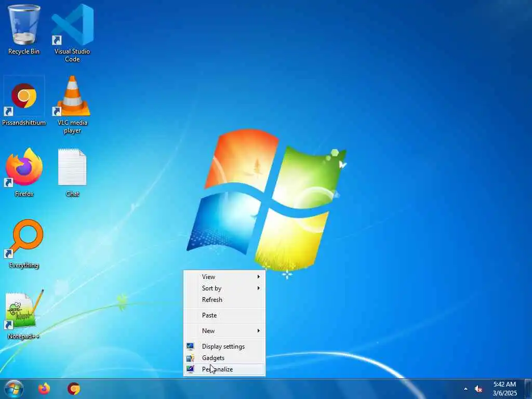Click the Show desktop button
Viewport: 532px width, 399px height.
pyautogui.click(x=528, y=389)
